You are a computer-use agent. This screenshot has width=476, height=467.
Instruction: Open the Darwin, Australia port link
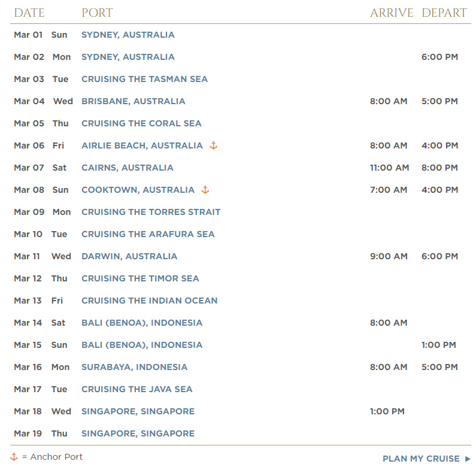(x=129, y=256)
